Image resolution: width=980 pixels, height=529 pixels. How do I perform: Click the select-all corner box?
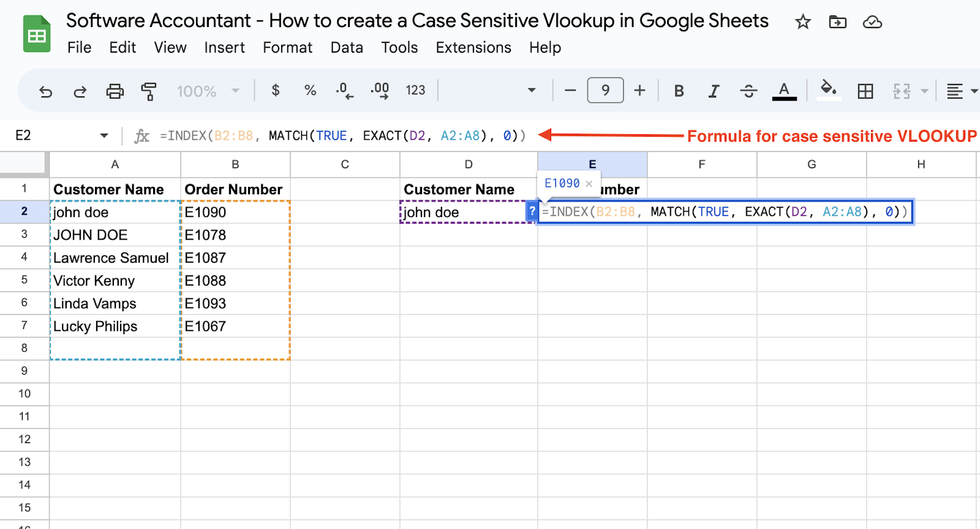(x=23, y=164)
